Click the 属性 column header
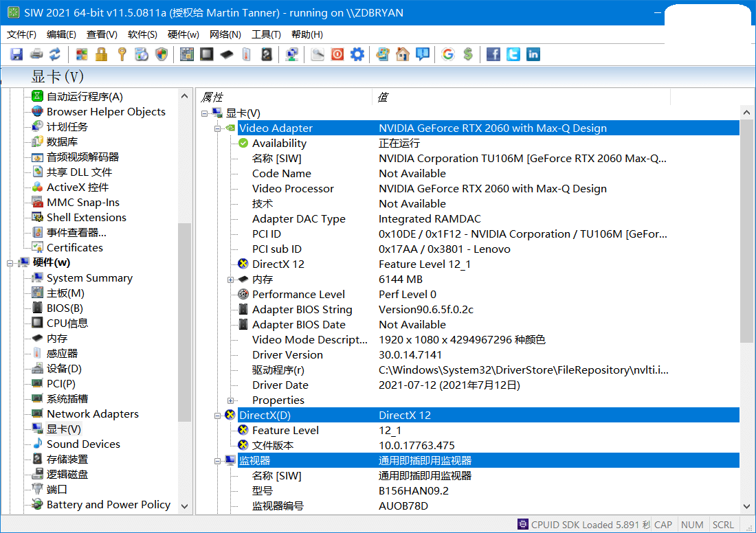Image resolution: width=756 pixels, height=533 pixels. [x=285, y=98]
